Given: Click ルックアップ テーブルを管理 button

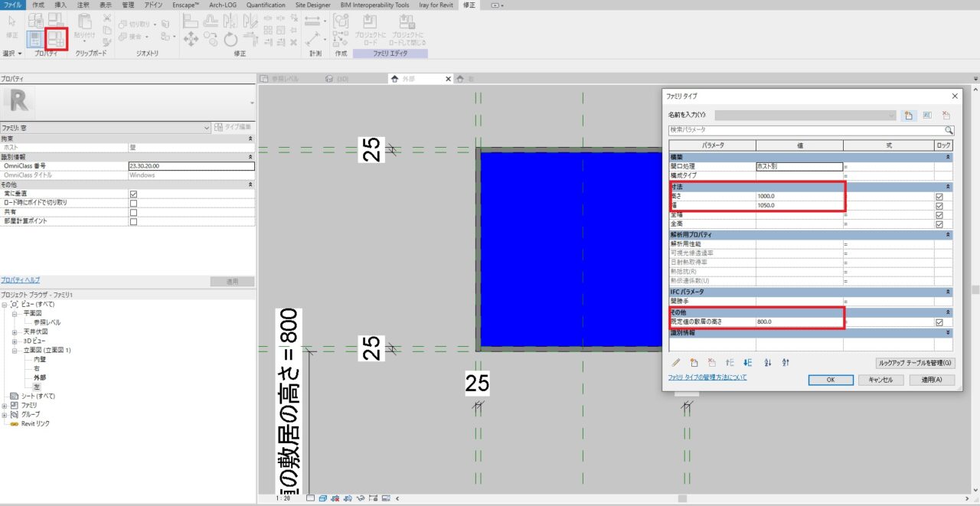Looking at the screenshot, I should [x=915, y=363].
